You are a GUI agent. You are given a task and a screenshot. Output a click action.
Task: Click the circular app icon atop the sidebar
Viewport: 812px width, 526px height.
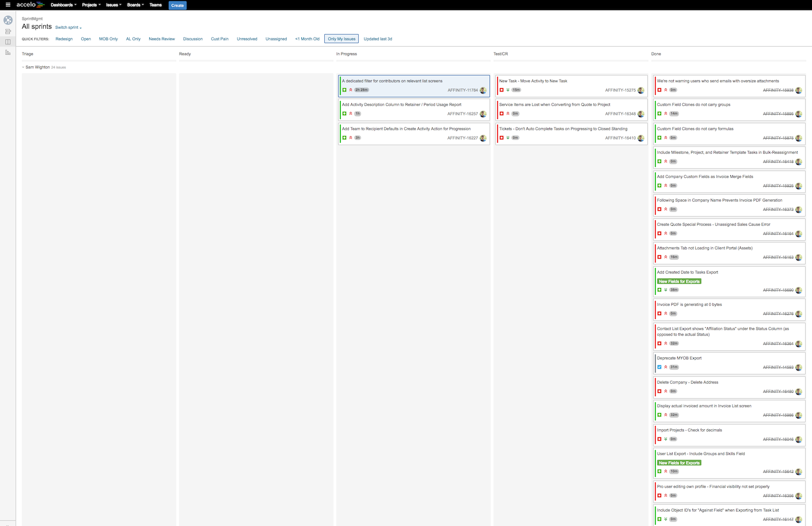click(x=7, y=20)
